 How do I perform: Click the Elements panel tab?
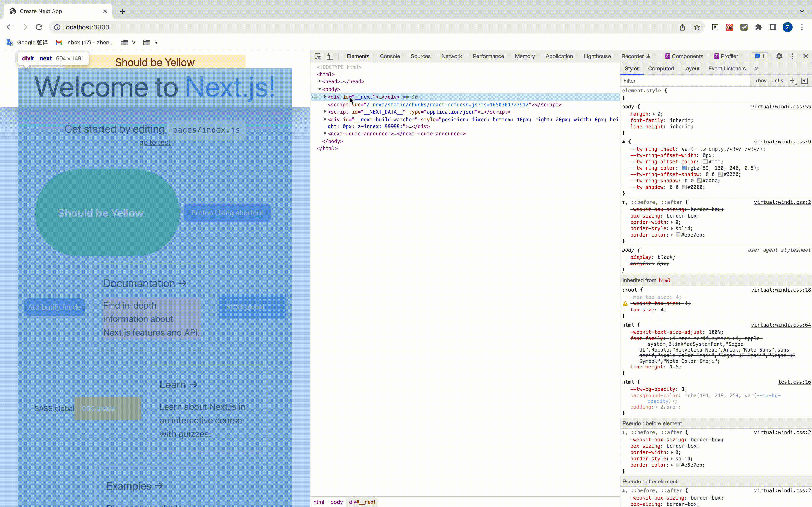[x=358, y=56]
